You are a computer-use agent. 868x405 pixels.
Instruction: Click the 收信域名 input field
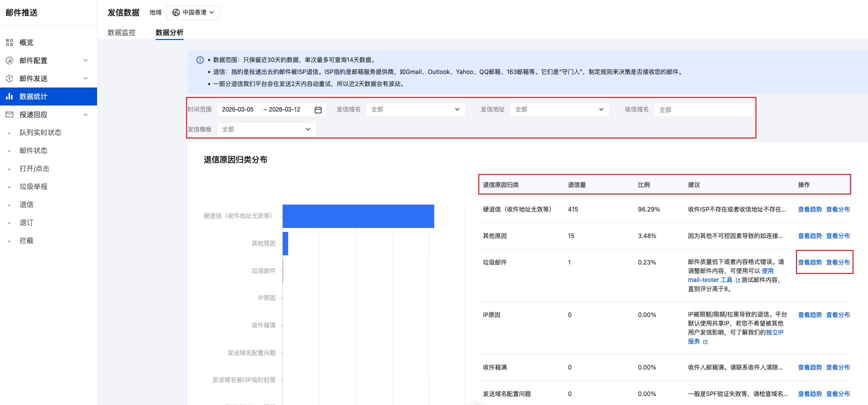[x=703, y=109]
